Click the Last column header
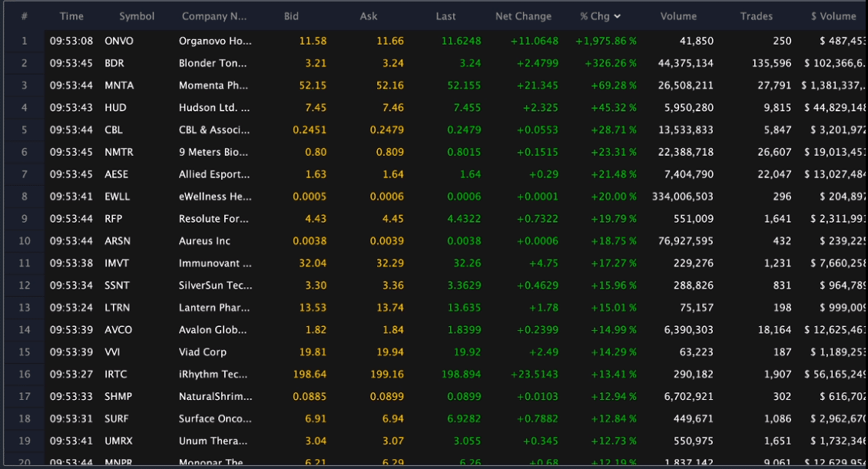 click(x=446, y=17)
